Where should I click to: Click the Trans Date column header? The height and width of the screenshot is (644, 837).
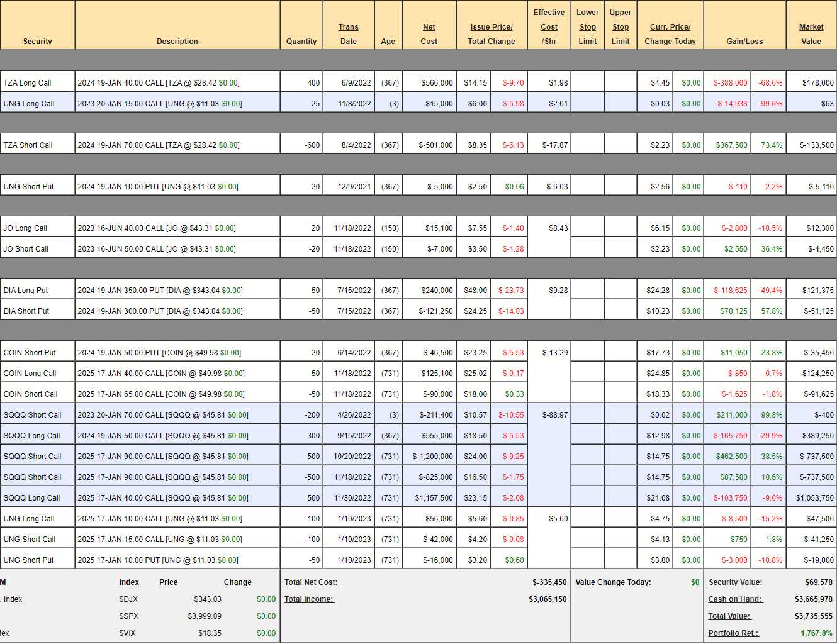(x=348, y=34)
